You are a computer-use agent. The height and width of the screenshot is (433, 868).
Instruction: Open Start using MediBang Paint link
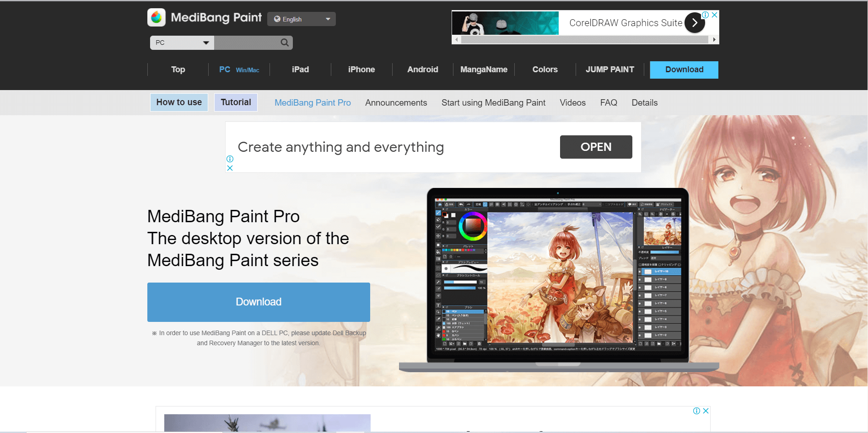click(493, 103)
